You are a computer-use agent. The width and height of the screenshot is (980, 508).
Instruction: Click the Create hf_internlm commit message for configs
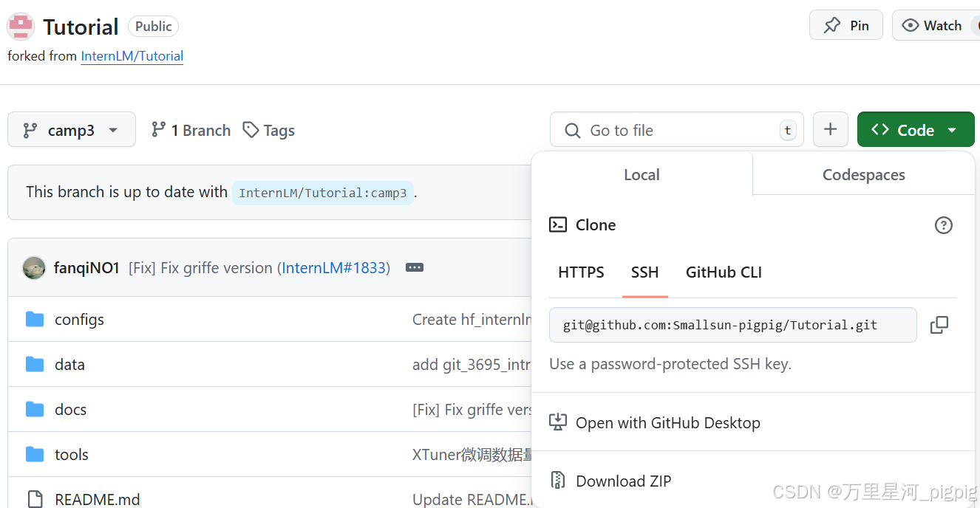[472, 320]
